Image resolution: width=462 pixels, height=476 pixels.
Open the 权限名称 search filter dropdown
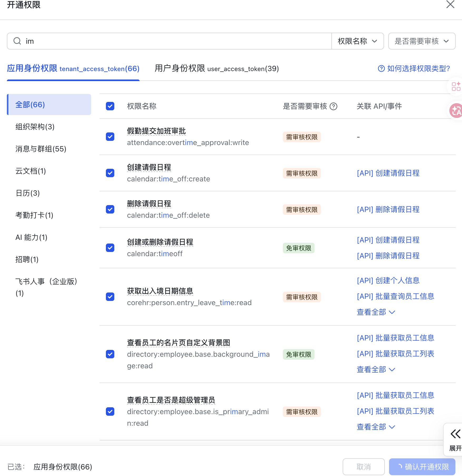click(357, 41)
